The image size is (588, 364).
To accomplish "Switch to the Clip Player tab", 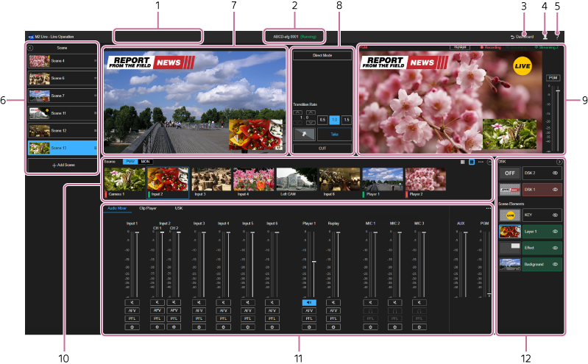I will (147, 208).
